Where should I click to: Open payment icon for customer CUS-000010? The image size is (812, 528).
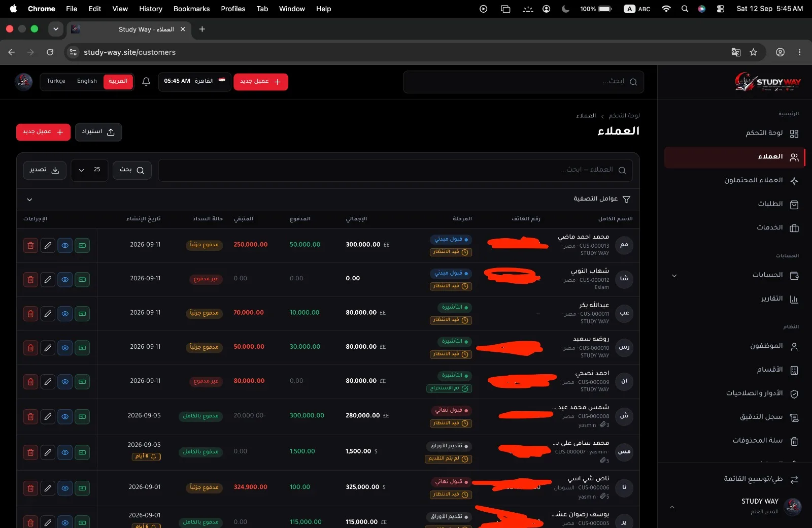pyautogui.click(x=82, y=348)
